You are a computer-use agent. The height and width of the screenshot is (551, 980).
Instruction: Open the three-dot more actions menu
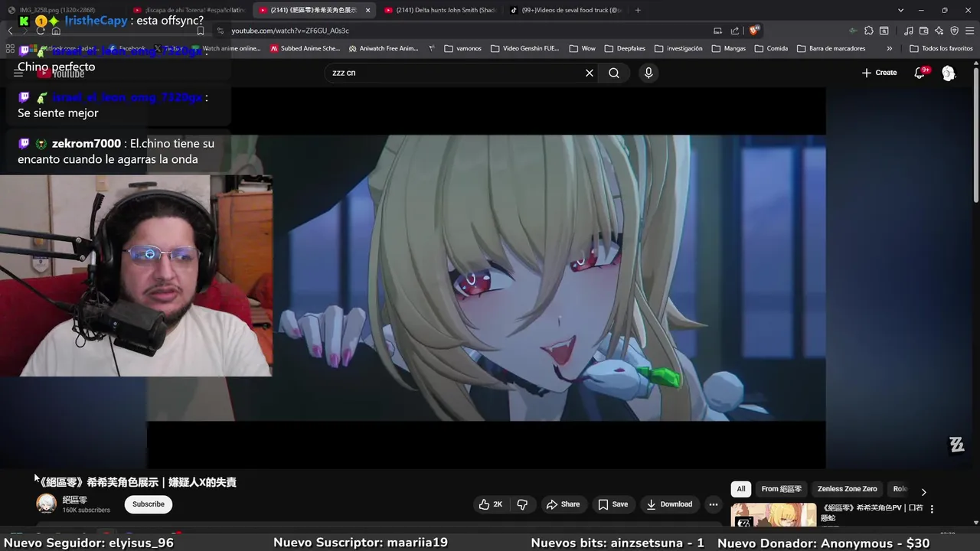714,504
